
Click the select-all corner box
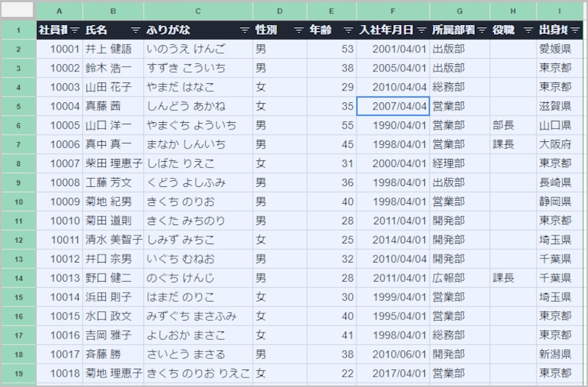(x=17, y=10)
